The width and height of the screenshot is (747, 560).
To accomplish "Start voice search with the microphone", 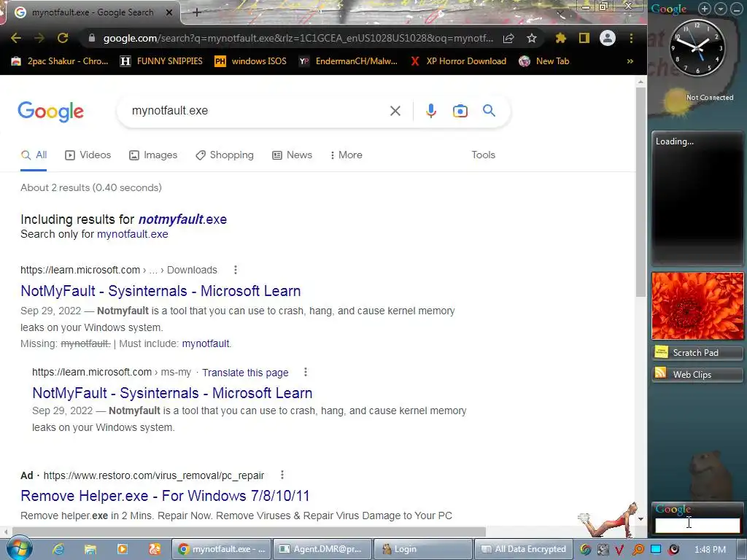I will pyautogui.click(x=430, y=111).
